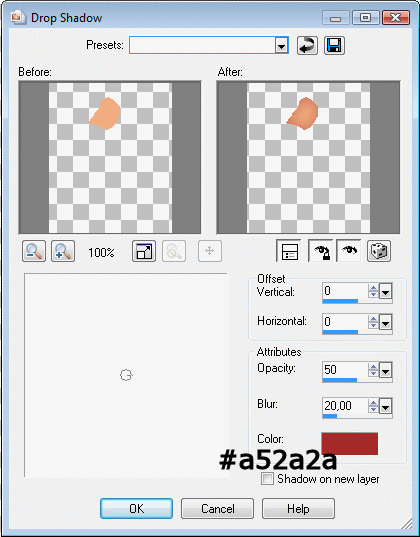The image size is (420, 537).
Task: Expand the Vertical offset slider dropdown
Action: click(x=385, y=292)
